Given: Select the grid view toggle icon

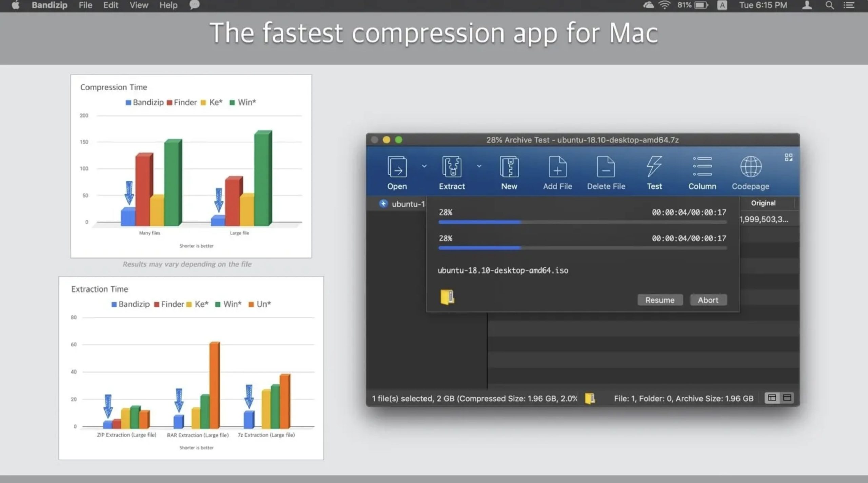Looking at the screenshot, I should [x=789, y=157].
